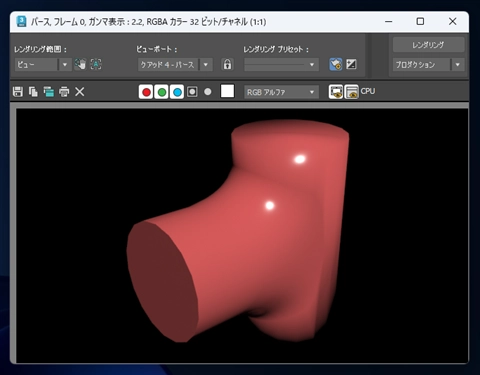Click the Clear (X) icon in toolbar
Image resolution: width=480 pixels, height=375 pixels.
click(x=80, y=91)
